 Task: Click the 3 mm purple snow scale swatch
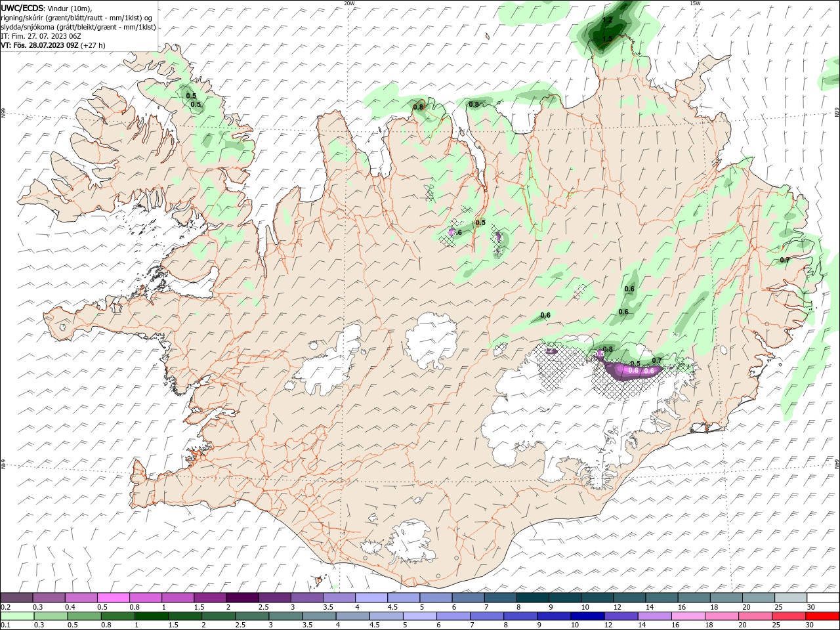coord(307,598)
